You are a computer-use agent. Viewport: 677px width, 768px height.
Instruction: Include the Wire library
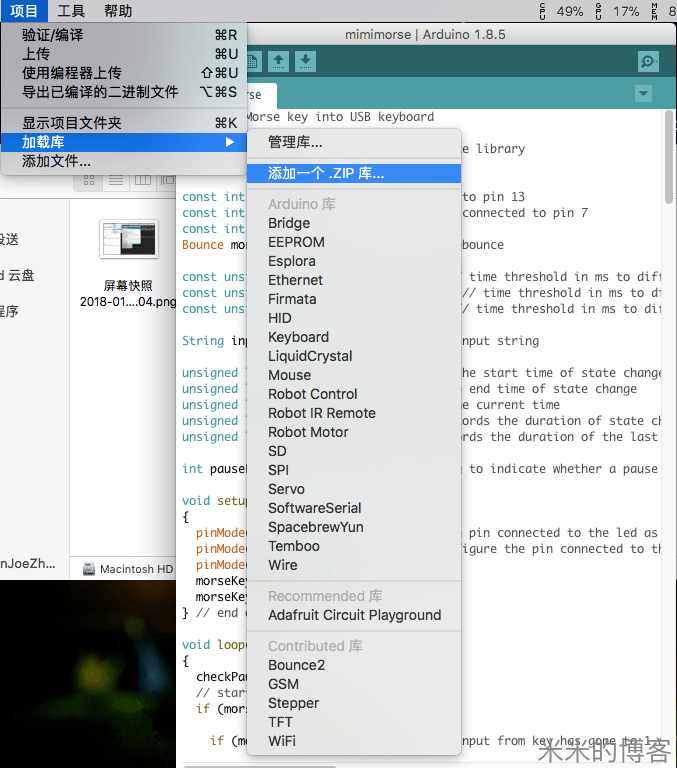[354, 565]
